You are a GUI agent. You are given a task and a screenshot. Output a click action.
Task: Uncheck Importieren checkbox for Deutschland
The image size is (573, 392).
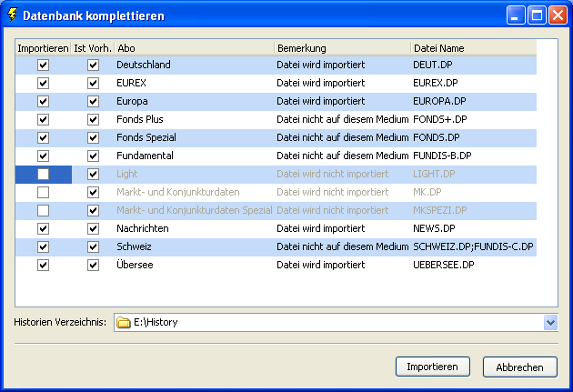tap(43, 65)
